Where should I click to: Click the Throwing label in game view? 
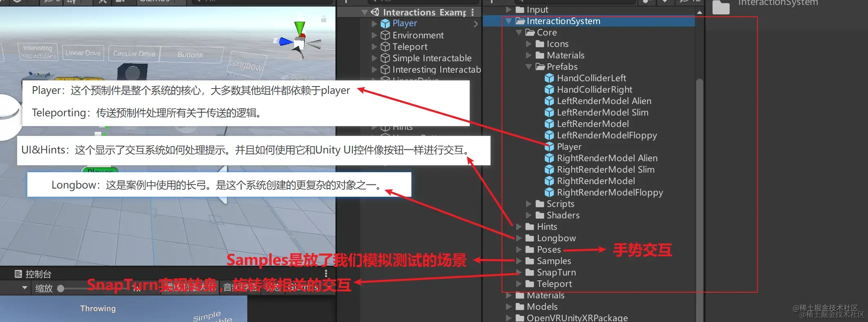click(x=98, y=309)
